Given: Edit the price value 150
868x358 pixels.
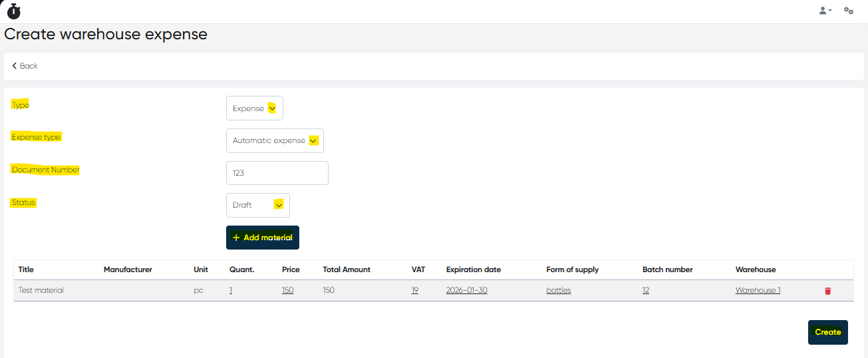Looking at the screenshot, I should tap(287, 290).
